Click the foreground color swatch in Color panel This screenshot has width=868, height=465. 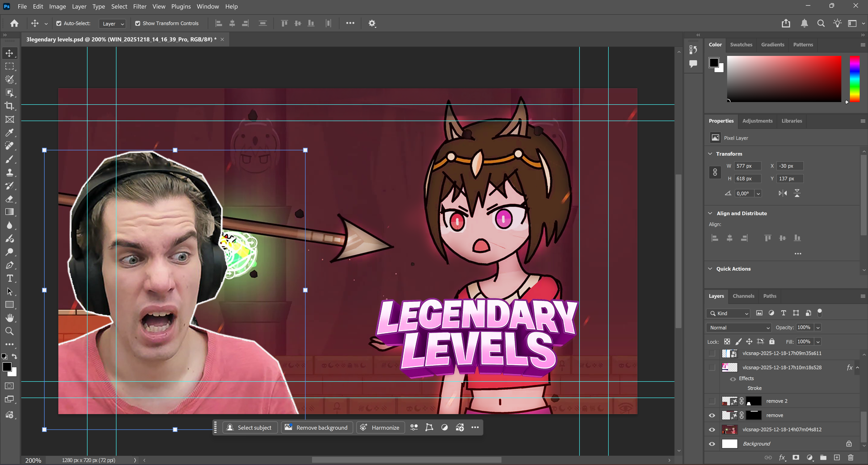point(713,62)
